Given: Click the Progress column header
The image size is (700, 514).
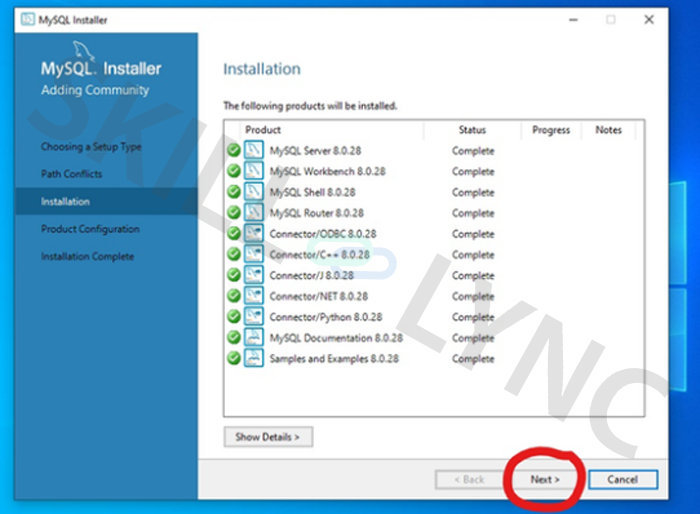Looking at the screenshot, I should [551, 130].
